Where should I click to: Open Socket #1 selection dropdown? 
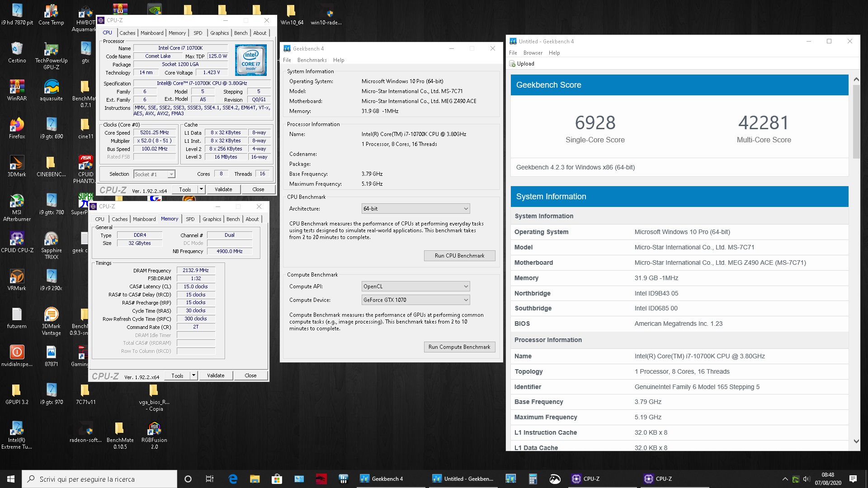[x=155, y=174]
